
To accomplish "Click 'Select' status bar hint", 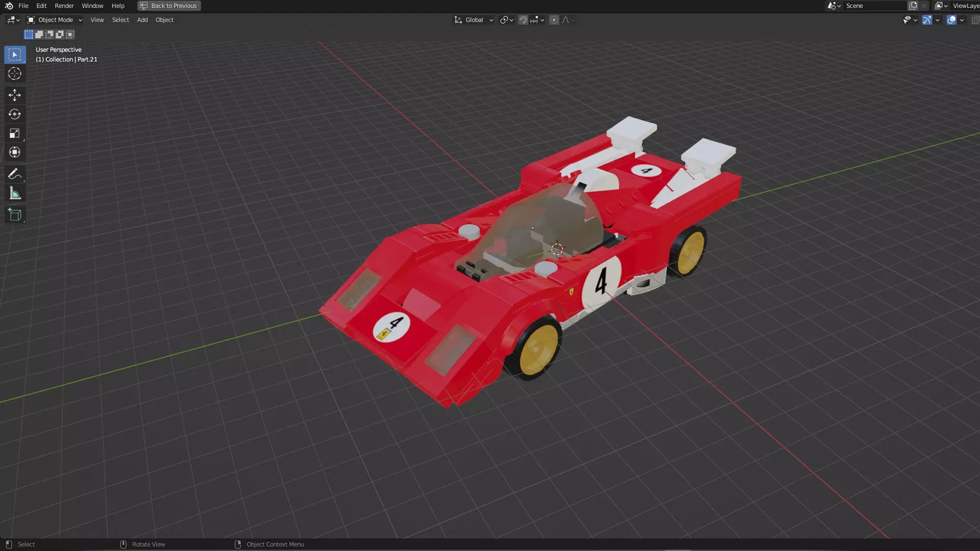I will click(26, 544).
